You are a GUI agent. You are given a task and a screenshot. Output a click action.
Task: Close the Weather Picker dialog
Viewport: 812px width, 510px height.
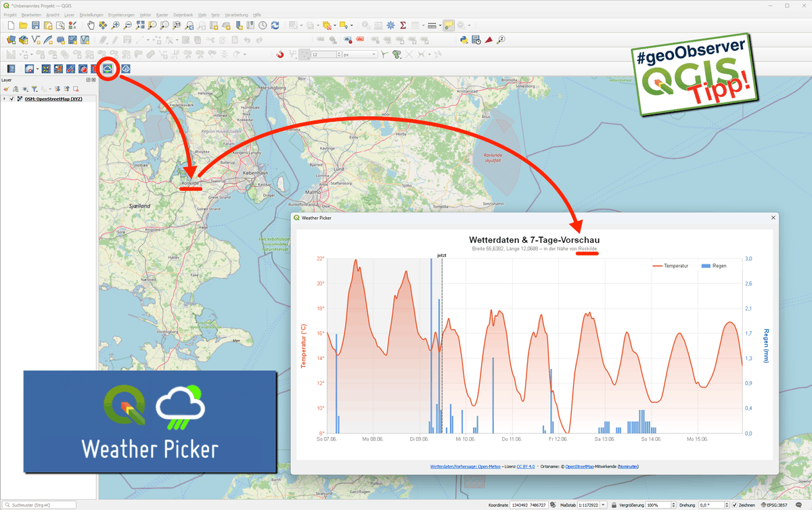(773, 218)
